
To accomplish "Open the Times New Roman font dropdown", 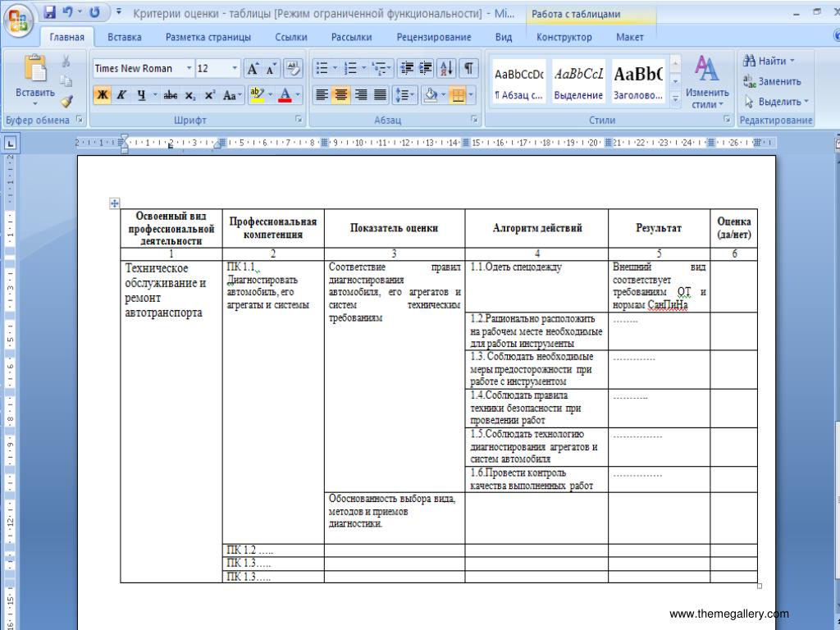I will 189,69.
